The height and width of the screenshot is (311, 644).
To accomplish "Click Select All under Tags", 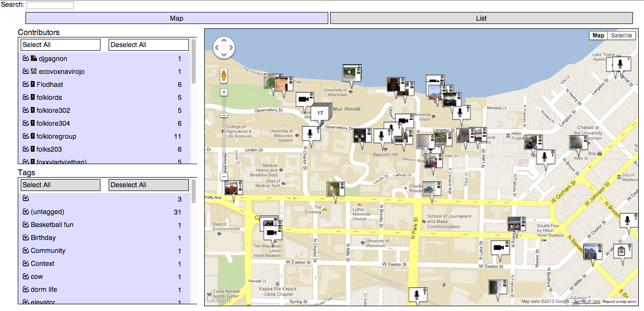I will pyautogui.click(x=61, y=185).
